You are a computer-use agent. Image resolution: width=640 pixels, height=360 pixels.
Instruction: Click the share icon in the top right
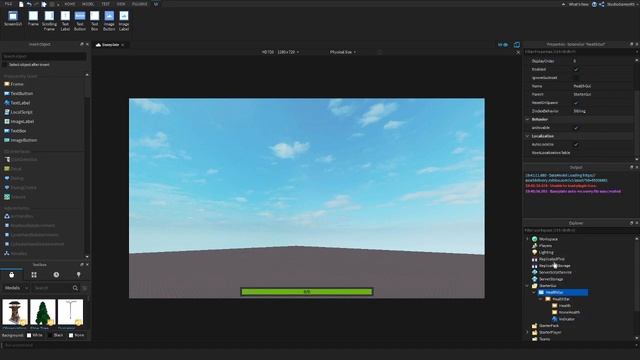602,4
